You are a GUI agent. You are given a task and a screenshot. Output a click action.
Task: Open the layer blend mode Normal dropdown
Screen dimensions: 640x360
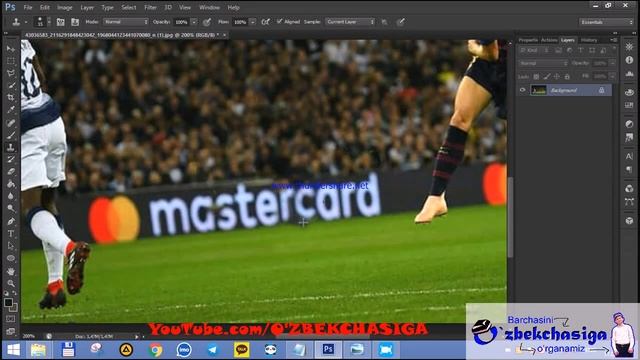543,63
